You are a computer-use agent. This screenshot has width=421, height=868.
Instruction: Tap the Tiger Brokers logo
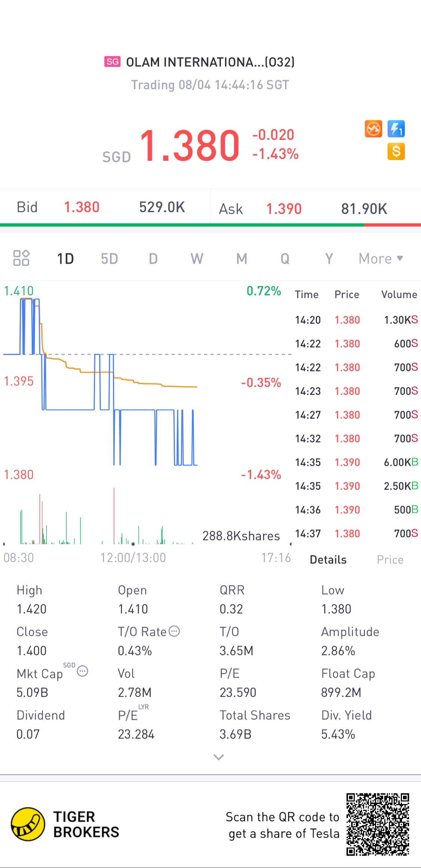tap(28, 824)
